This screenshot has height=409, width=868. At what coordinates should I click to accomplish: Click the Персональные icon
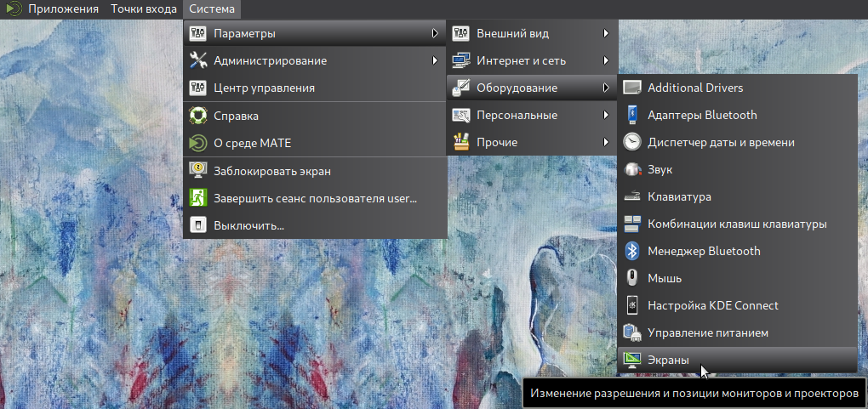[x=461, y=115]
